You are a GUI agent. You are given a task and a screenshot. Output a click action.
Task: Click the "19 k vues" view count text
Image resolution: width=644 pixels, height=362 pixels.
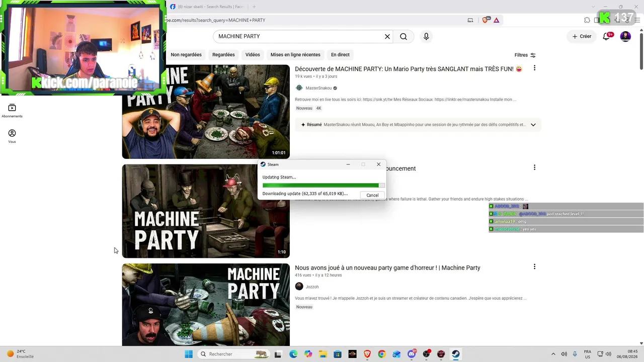tap(303, 76)
